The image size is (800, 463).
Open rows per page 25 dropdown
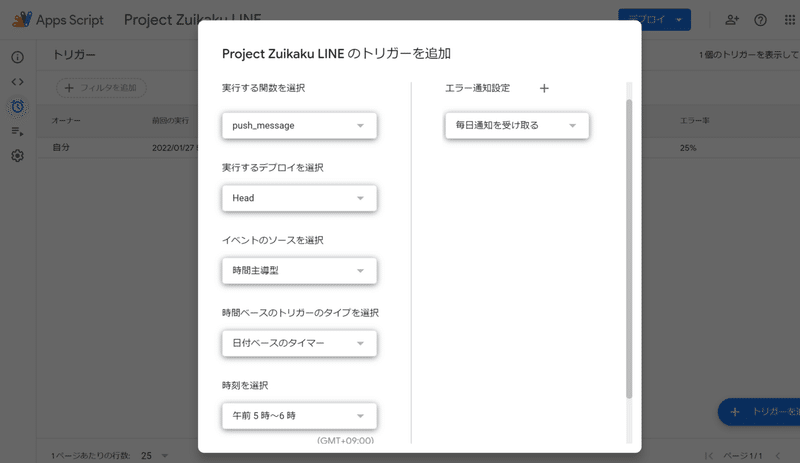[155, 455]
